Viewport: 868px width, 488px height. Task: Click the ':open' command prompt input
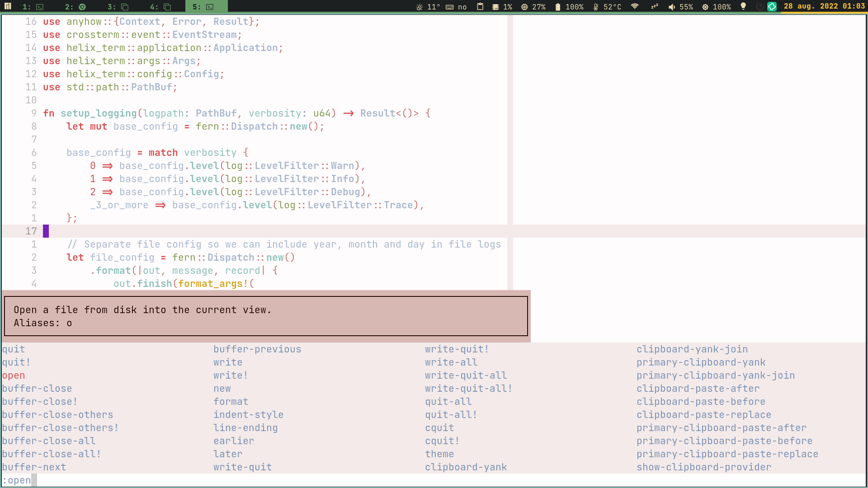[434, 480]
